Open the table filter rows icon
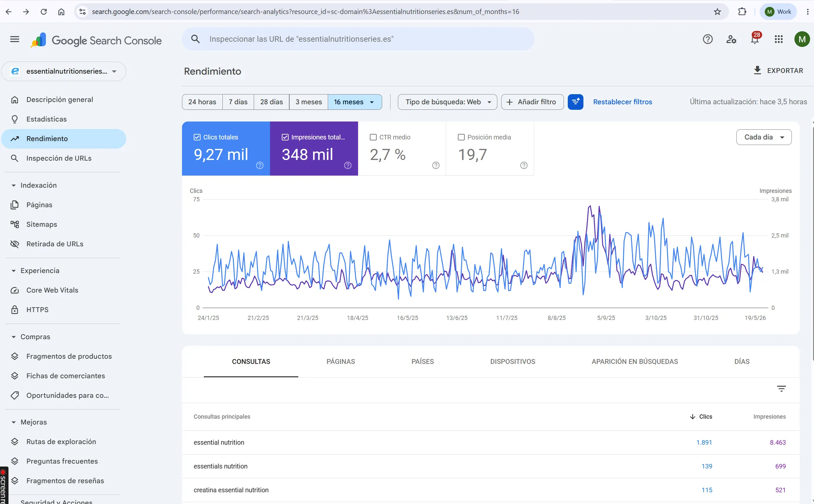 (781, 389)
